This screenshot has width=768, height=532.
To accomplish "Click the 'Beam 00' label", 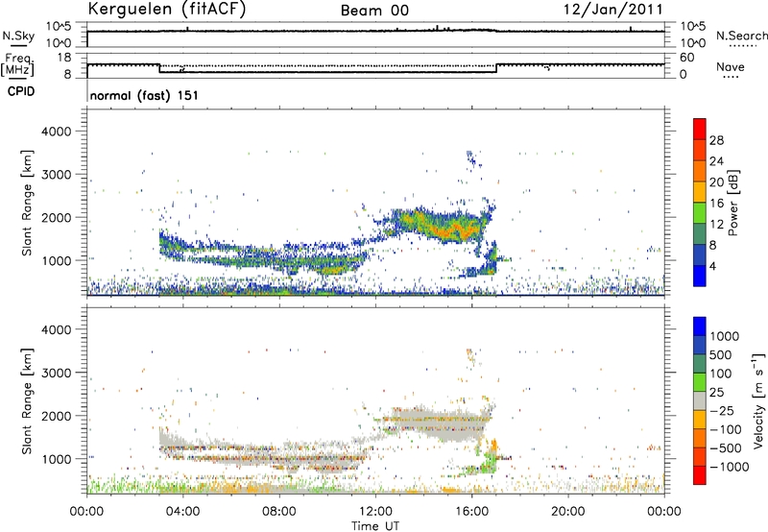I will pyautogui.click(x=374, y=11).
